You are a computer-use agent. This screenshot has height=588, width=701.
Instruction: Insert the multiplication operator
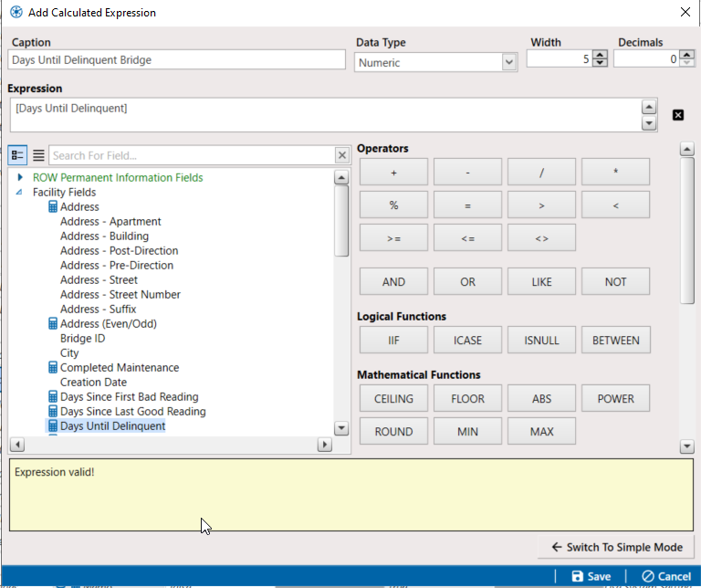pos(615,172)
